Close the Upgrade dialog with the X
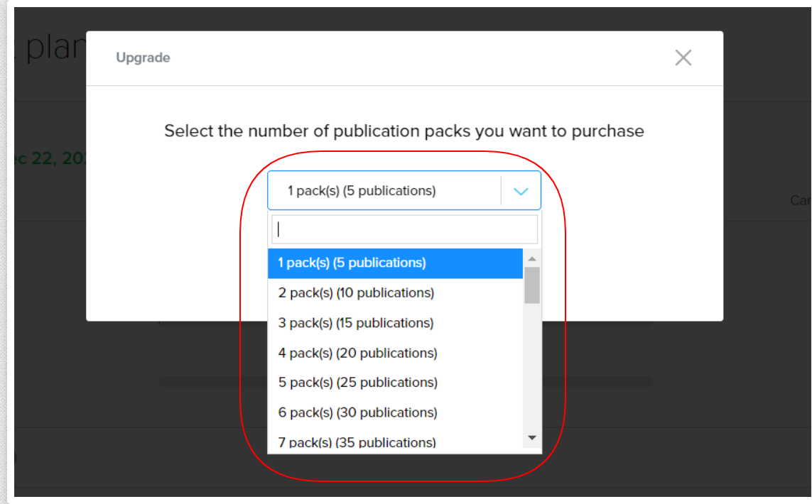This screenshot has height=504, width=812. [x=683, y=57]
